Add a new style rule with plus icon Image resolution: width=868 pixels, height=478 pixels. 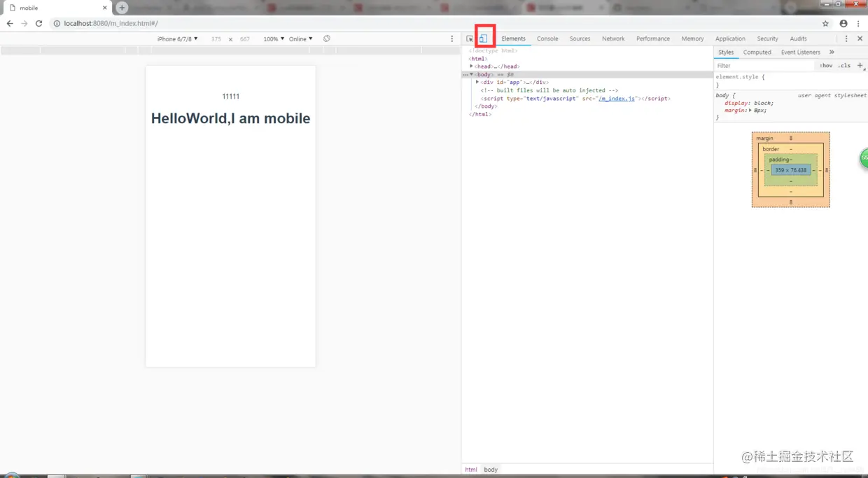click(860, 65)
